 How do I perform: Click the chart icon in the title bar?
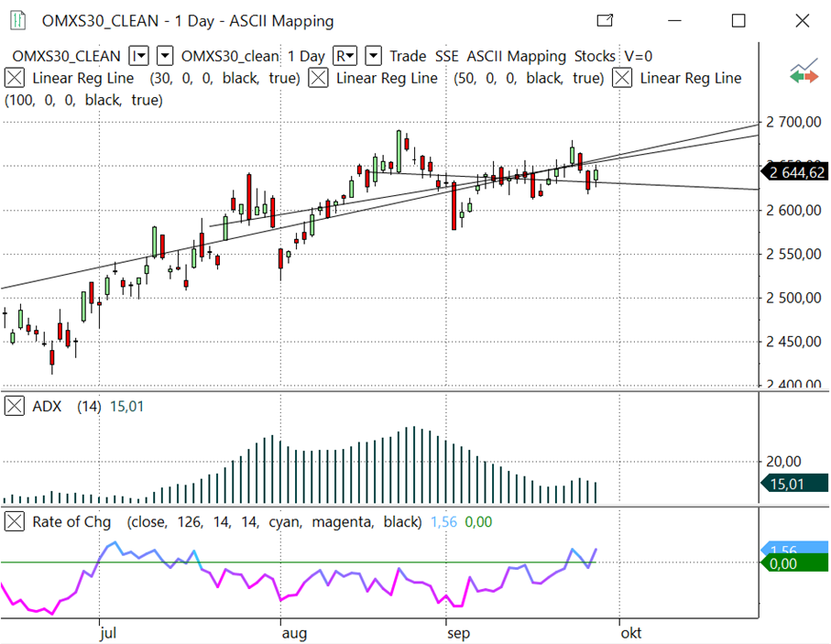15,21
